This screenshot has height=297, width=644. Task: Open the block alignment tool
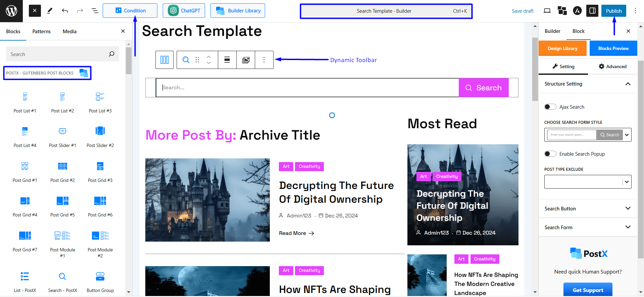pos(227,60)
